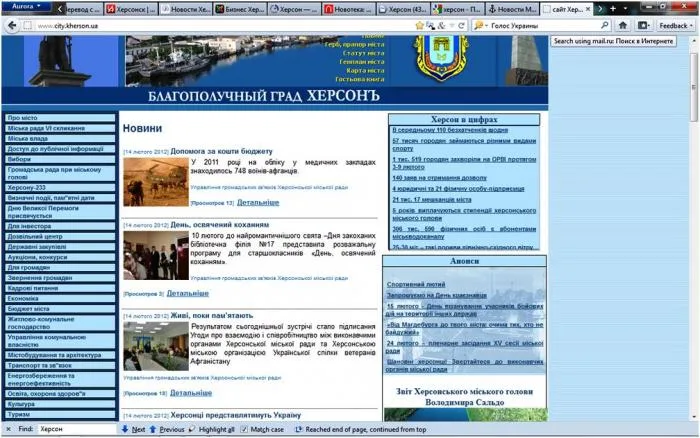Switch to the 'херсон - П...' tab

[458, 9]
